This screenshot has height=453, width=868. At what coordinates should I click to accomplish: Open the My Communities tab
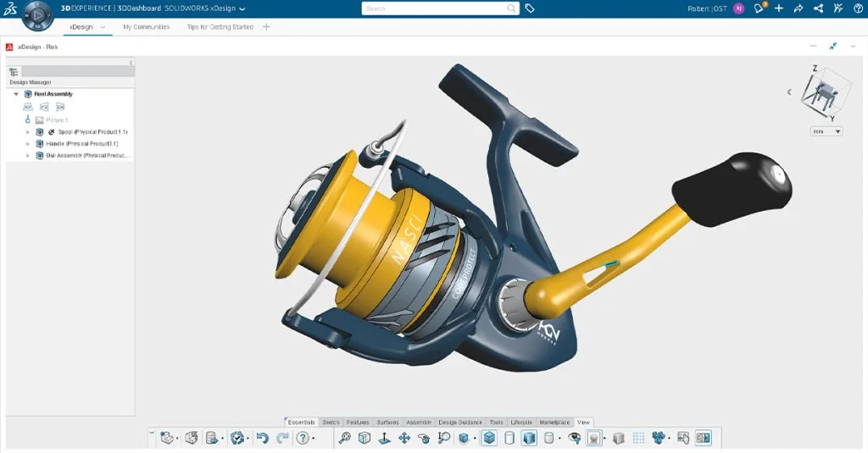[146, 27]
